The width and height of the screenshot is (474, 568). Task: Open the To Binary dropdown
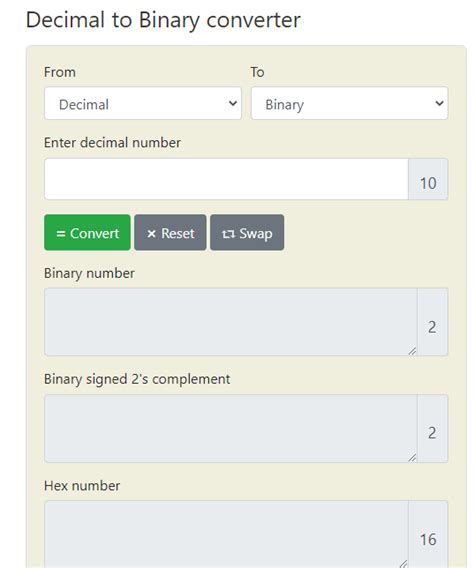[x=349, y=103]
